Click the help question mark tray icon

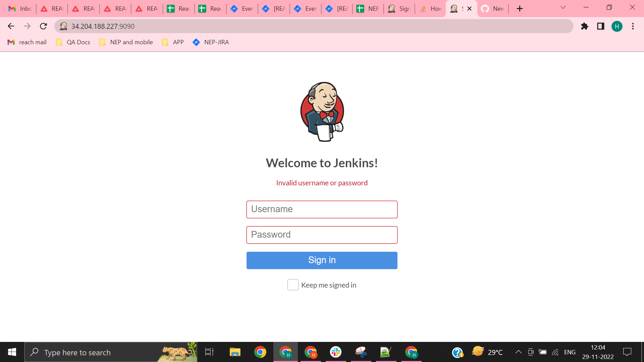[x=458, y=352]
